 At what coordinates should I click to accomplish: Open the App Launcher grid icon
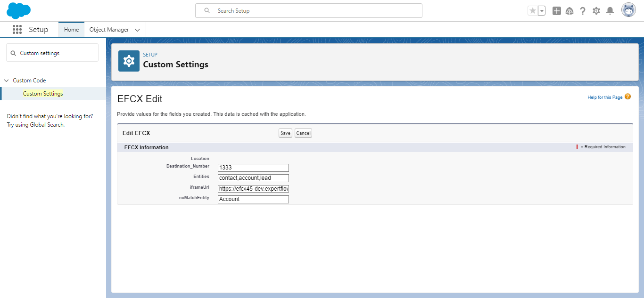[17, 30]
